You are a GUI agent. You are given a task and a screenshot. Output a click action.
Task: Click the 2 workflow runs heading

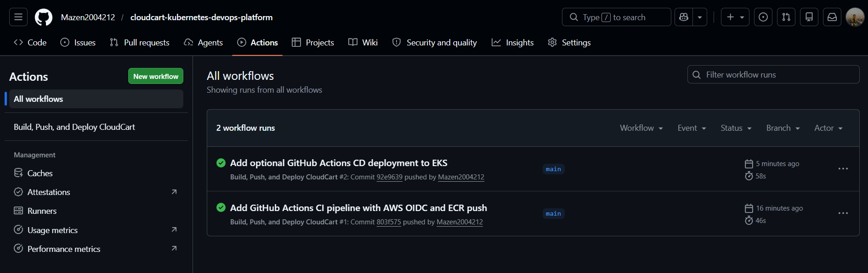[x=245, y=128]
